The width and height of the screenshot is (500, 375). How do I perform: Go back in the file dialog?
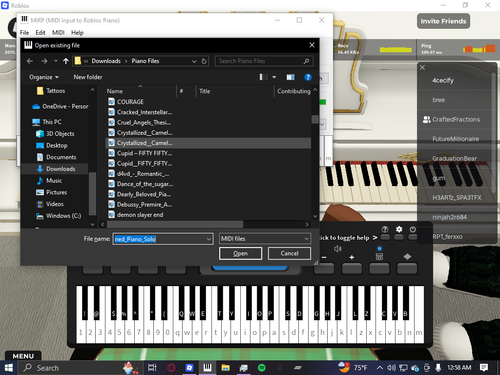pos(30,61)
